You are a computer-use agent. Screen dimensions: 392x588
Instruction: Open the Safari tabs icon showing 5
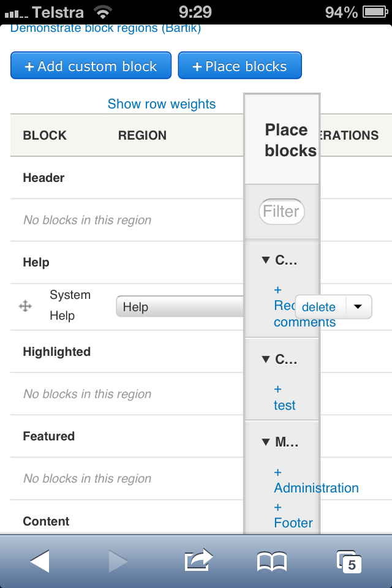click(349, 562)
